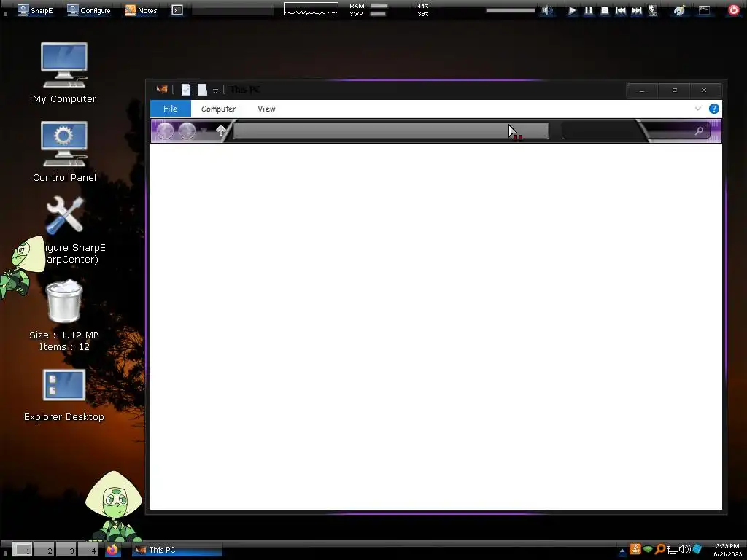Open the paint palette theme icon

point(679,10)
